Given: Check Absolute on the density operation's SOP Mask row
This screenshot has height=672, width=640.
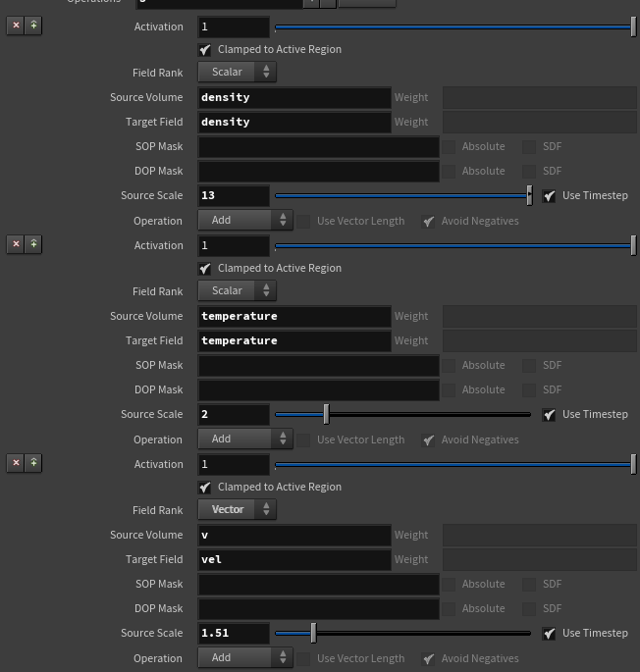Looking at the screenshot, I should [449, 147].
